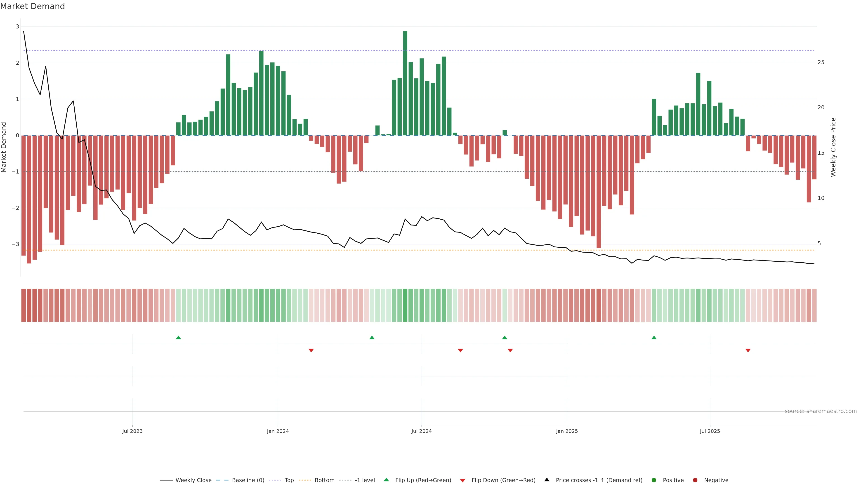Screen dimensions: 868x488
Task: Click the darkest green heat-strip cell near Jul 2024
Action: pos(405,305)
